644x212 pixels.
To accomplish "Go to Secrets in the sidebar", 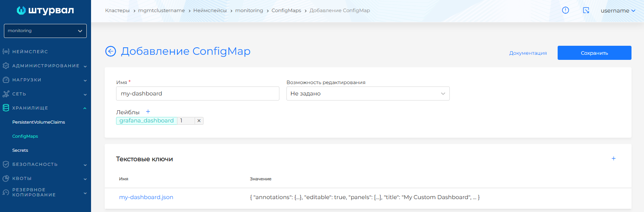I will pyautogui.click(x=20, y=150).
